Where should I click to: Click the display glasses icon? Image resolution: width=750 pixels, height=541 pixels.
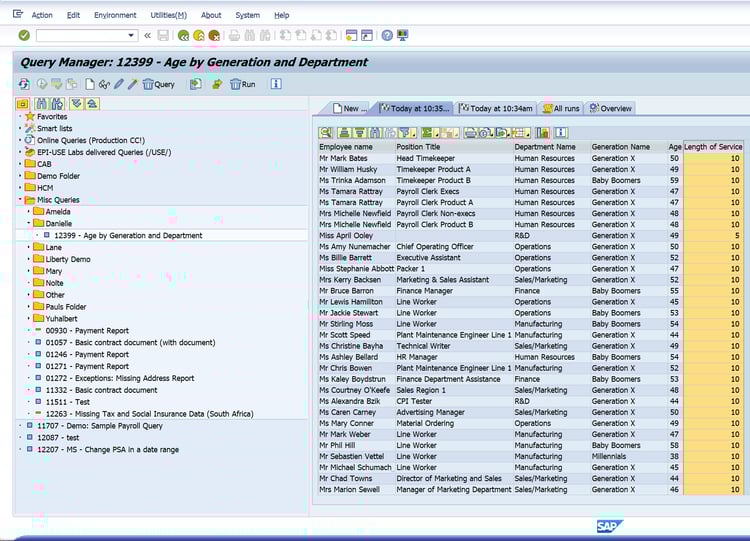click(x=104, y=85)
